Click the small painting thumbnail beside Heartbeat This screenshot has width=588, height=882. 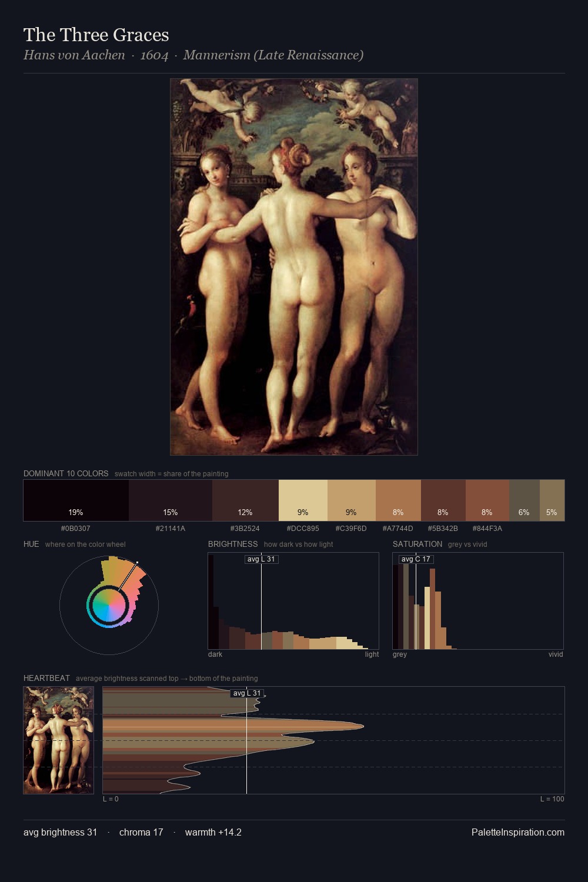tap(58, 740)
